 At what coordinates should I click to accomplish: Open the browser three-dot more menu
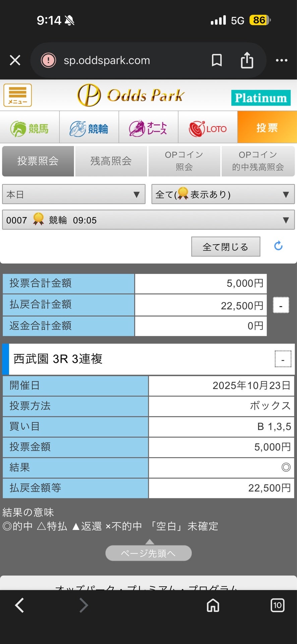[281, 60]
